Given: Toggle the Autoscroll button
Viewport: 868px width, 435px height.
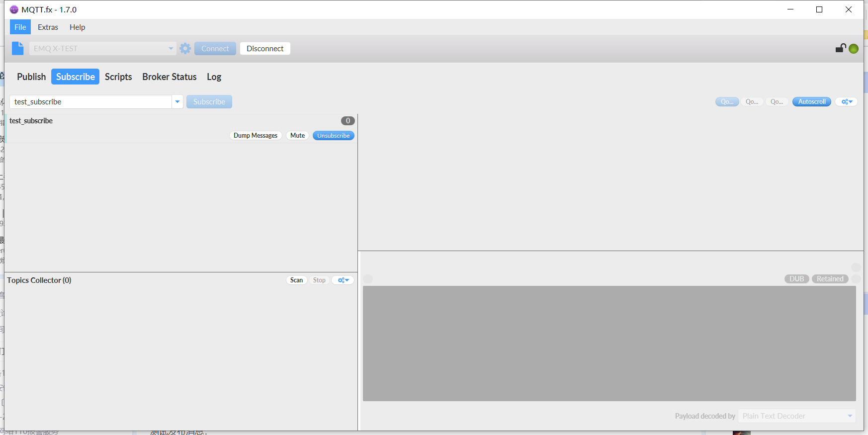Looking at the screenshot, I should (x=812, y=102).
